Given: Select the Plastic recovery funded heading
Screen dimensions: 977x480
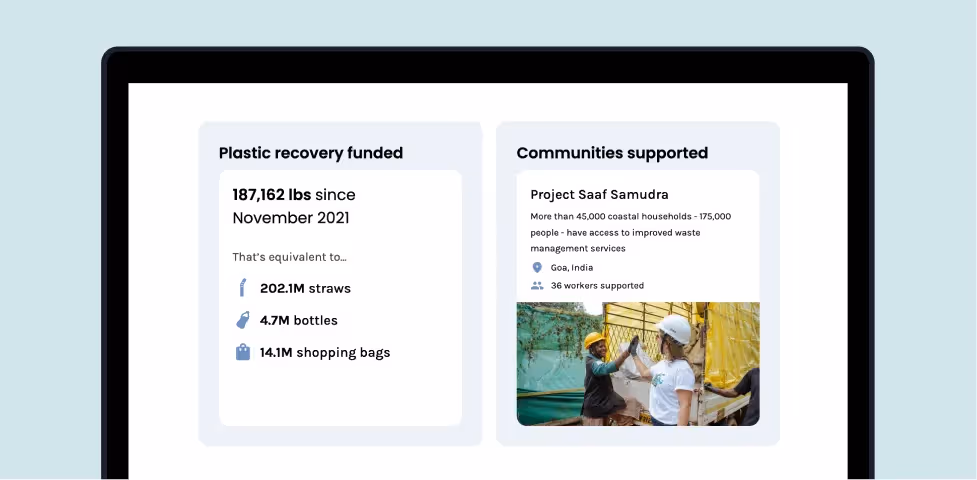Looking at the screenshot, I should coord(311,153).
